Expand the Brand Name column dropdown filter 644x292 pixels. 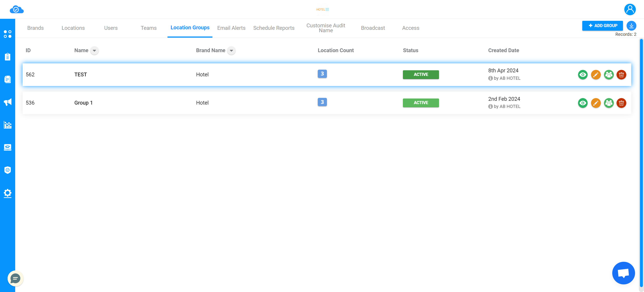[x=231, y=51]
